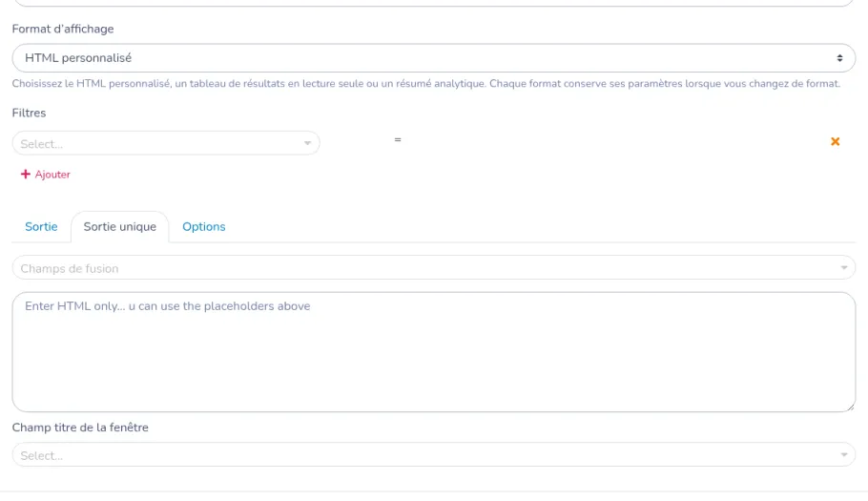The image size is (868, 501).
Task: Click the up-down arrows of HTML personnalisé select
Action: tap(839, 58)
